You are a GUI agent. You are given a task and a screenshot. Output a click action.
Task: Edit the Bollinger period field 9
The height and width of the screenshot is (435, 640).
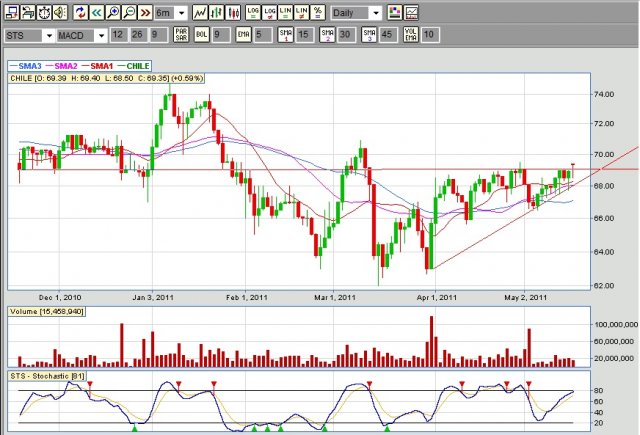(222, 35)
